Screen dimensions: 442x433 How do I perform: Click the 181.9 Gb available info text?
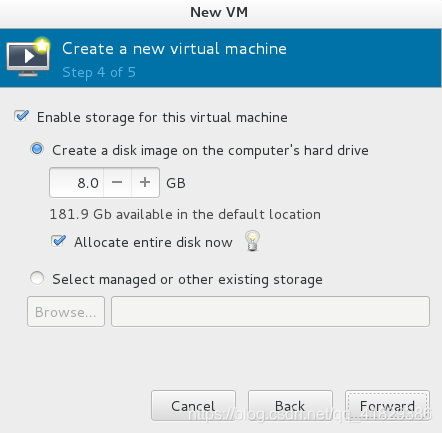tap(185, 214)
